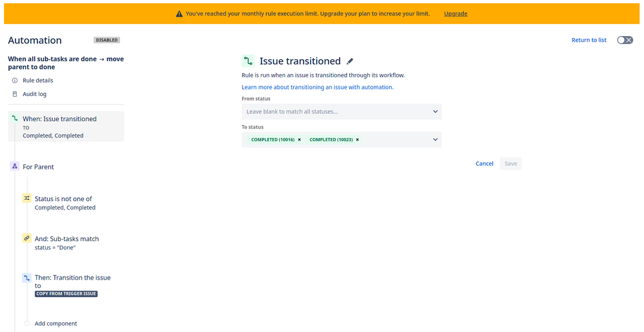Click the yellow link icon for Sub-tasks match
The width and height of the screenshot is (644, 332).
pos(26,238)
